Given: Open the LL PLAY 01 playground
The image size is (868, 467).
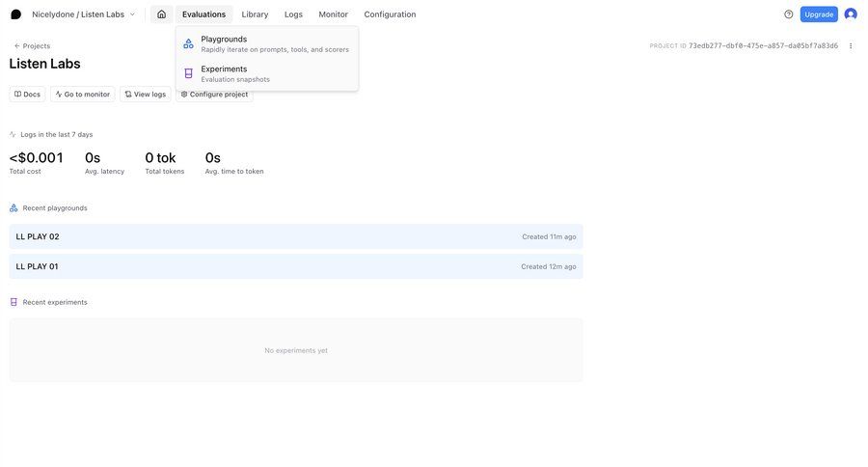Looking at the screenshot, I should click(296, 266).
